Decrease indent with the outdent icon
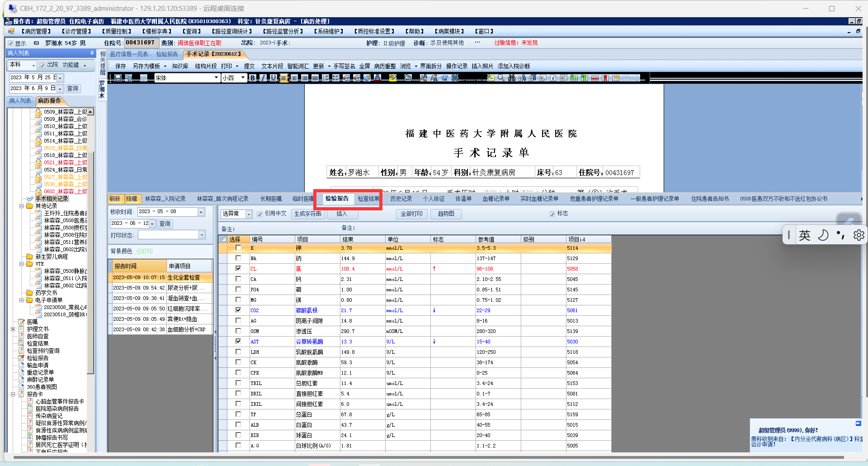The width and height of the screenshot is (868, 466). [x=346, y=78]
